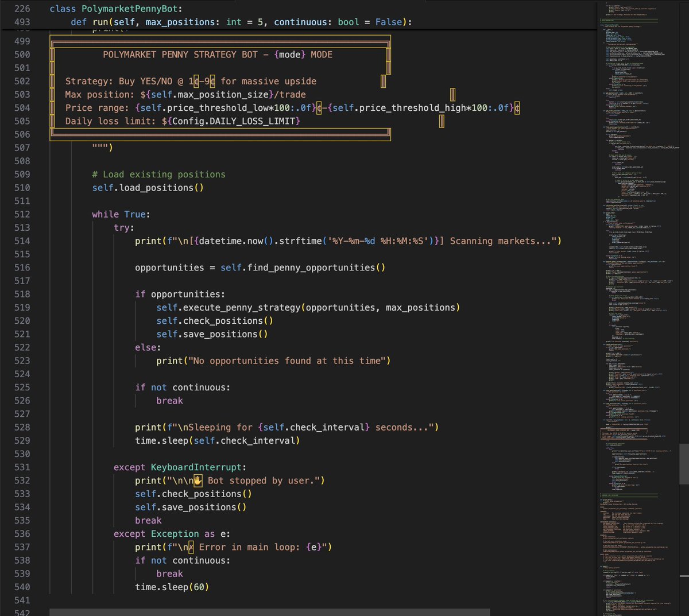Screen dimensions: 689x616
Task: Click closing triple quotes on line 507
Action: tap(103, 148)
